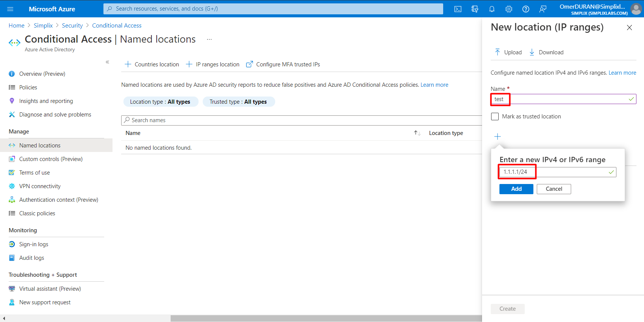Viewport: 644px width, 322px height.
Task: Click the Location type column header
Action: click(446, 133)
